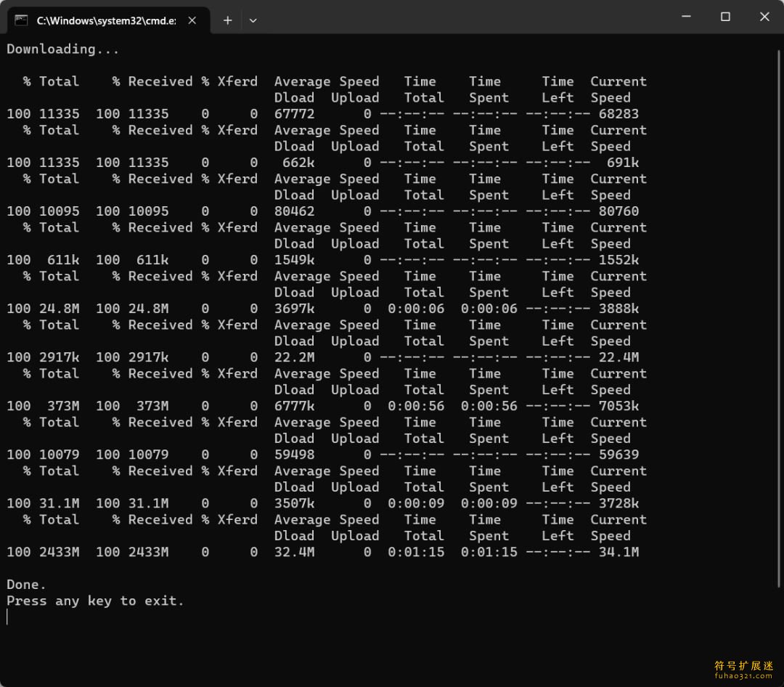Open a new tab with plus button

(227, 20)
